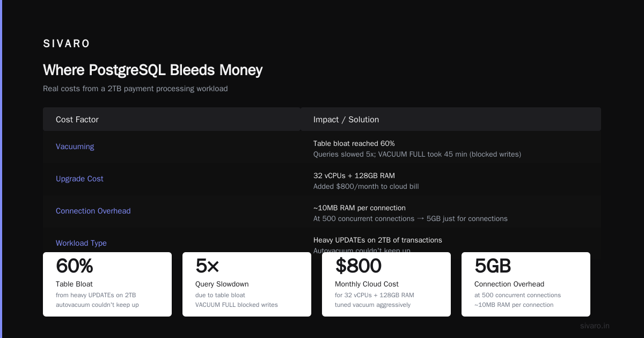Open the $800 Monthly Cloud Cost card

[x=386, y=284]
